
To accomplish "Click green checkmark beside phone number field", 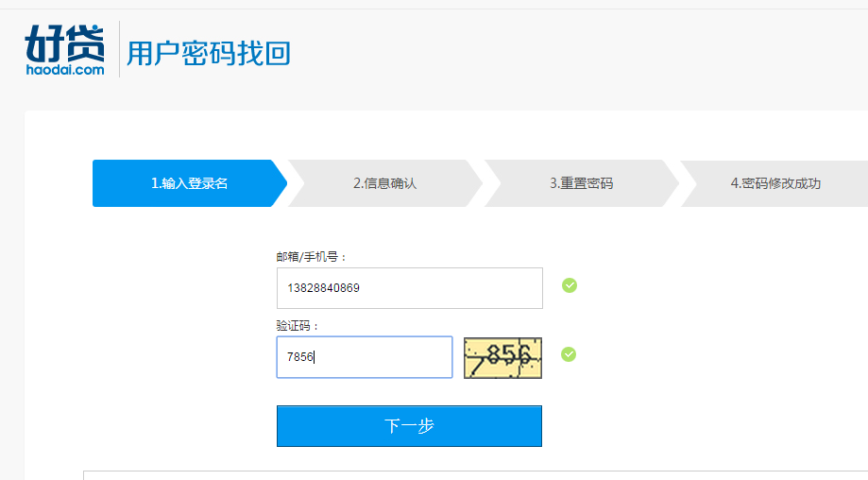I will 570,285.
